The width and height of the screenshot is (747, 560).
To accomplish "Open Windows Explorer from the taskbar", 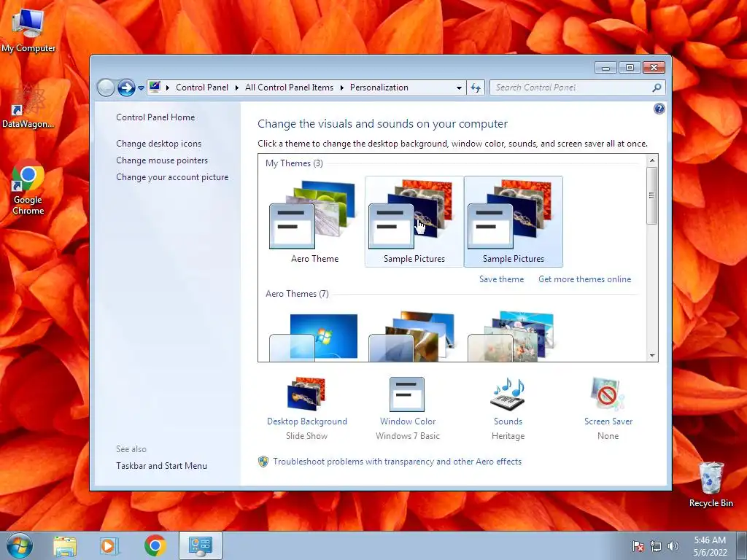I will coord(65,546).
